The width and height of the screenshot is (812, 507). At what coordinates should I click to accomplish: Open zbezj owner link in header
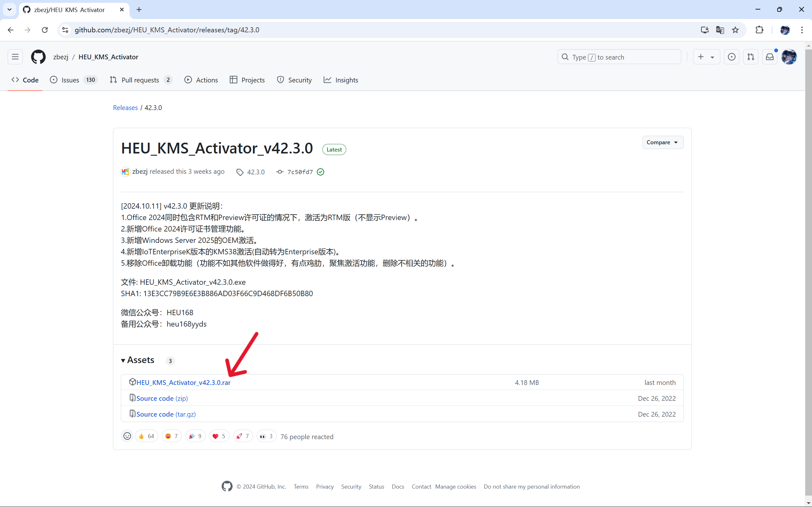[61, 57]
